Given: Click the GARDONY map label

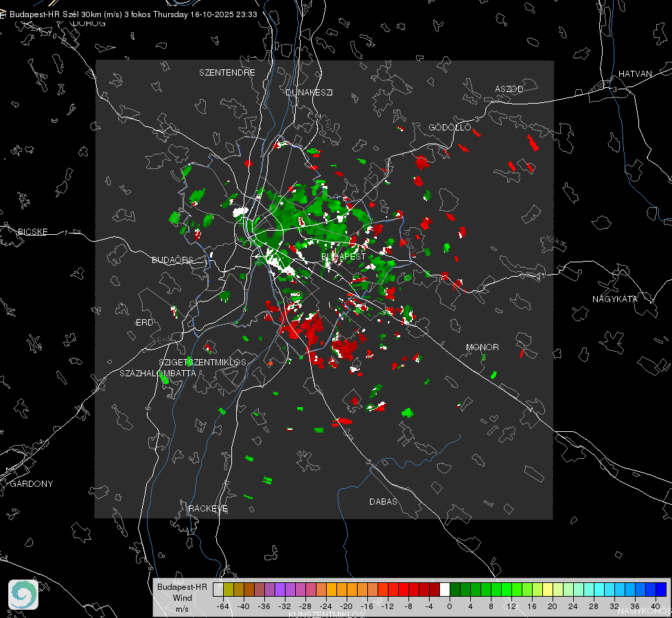Looking at the screenshot, I should [x=32, y=484].
